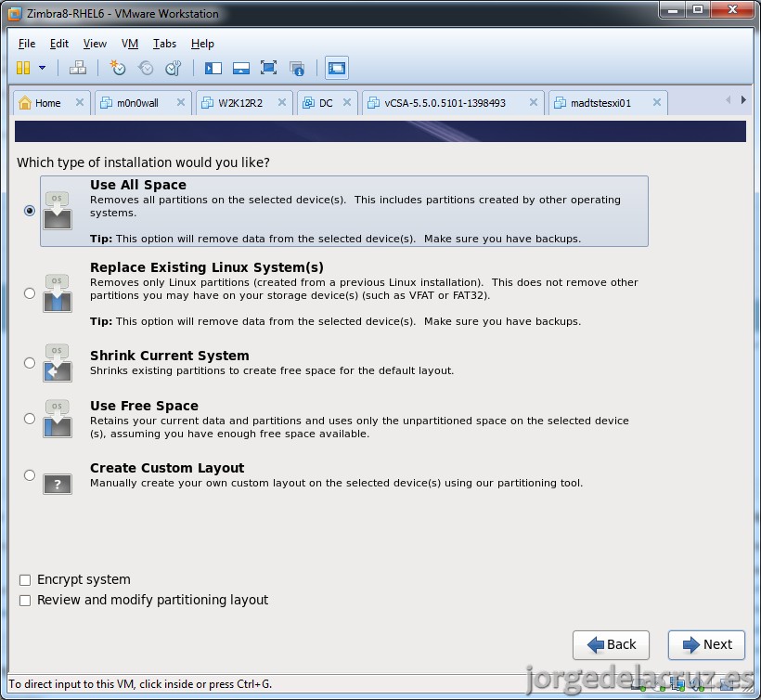Close the Home tab
The width and height of the screenshot is (761, 700).
click(80, 102)
